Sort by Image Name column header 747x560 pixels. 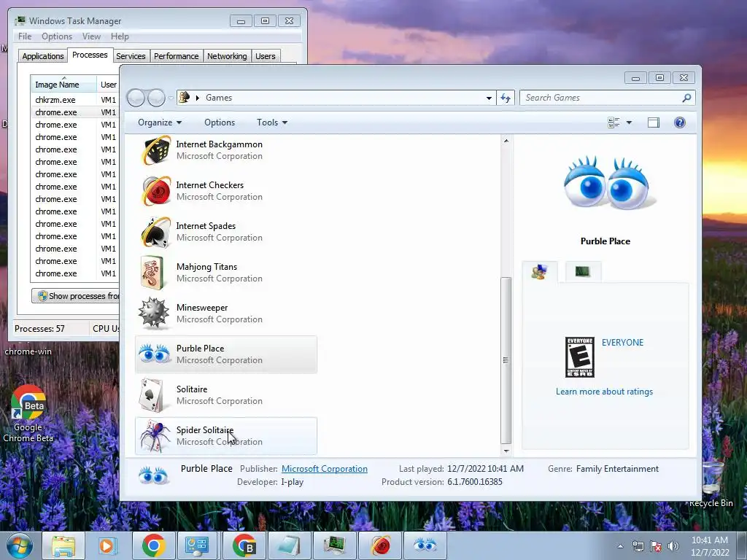(x=64, y=85)
